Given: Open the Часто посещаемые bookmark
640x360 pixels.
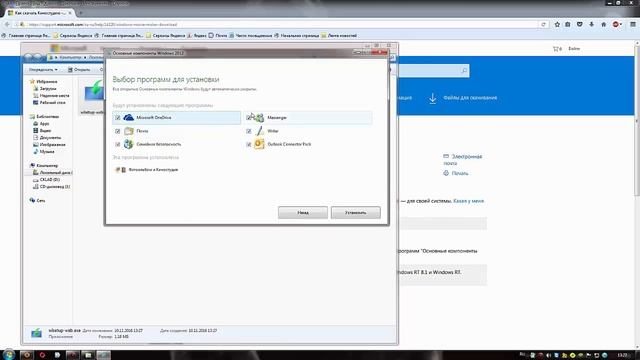Looking at the screenshot, I should click(x=250, y=36).
